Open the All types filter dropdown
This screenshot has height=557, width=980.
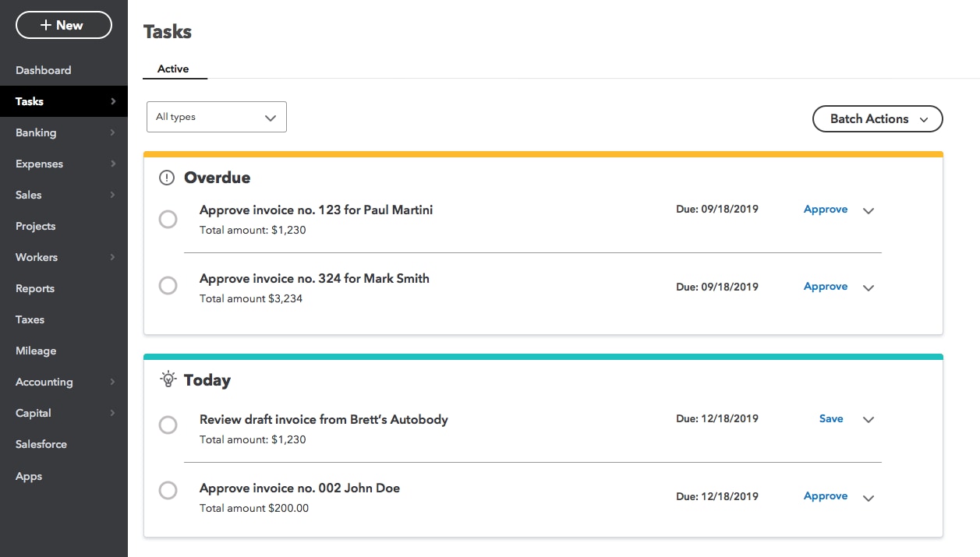[x=217, y=117]
